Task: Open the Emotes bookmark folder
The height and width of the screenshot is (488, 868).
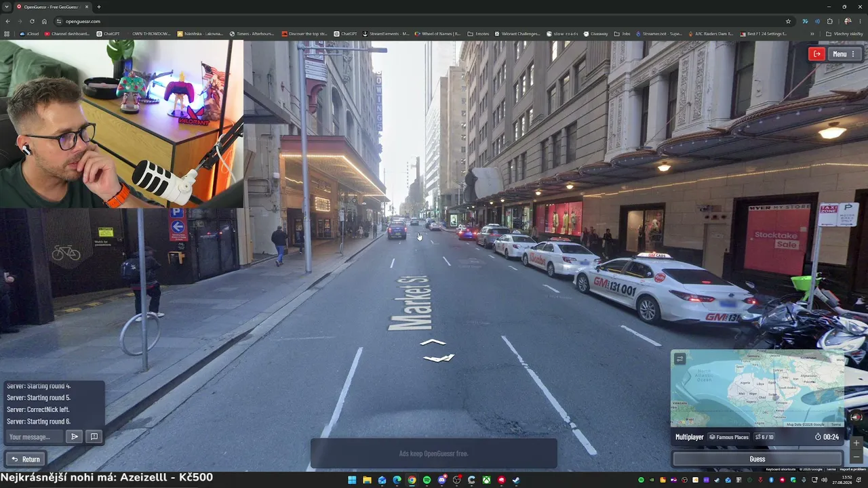Action: click(x=478, y=33)
